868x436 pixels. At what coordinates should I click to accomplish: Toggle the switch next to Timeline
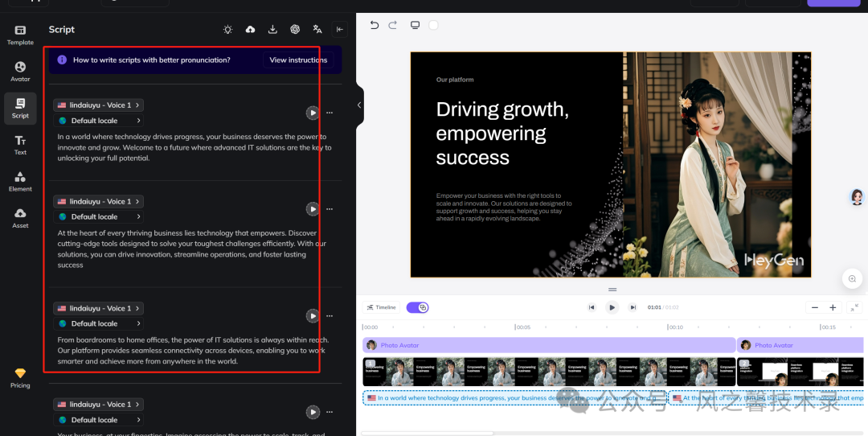pos(417,307)
